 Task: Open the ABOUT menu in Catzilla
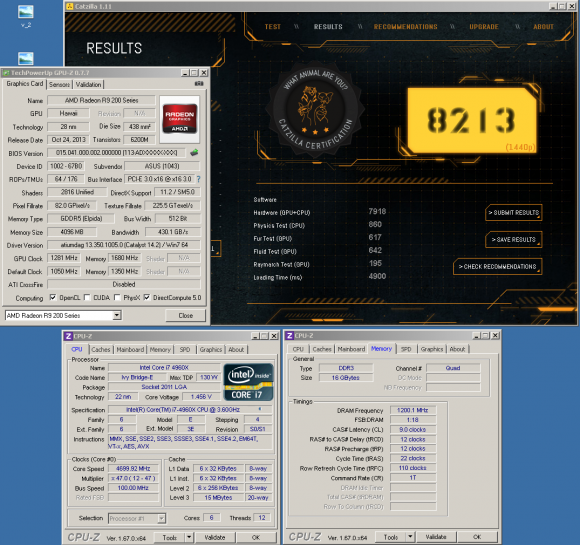pyautogui.click(x=543, y=27)
